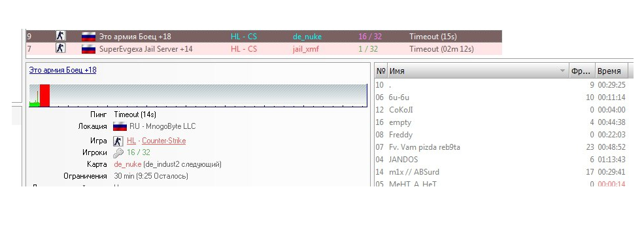Click 1 / 32 players in server list
The image size is (644, 246).
click(368, 49)
